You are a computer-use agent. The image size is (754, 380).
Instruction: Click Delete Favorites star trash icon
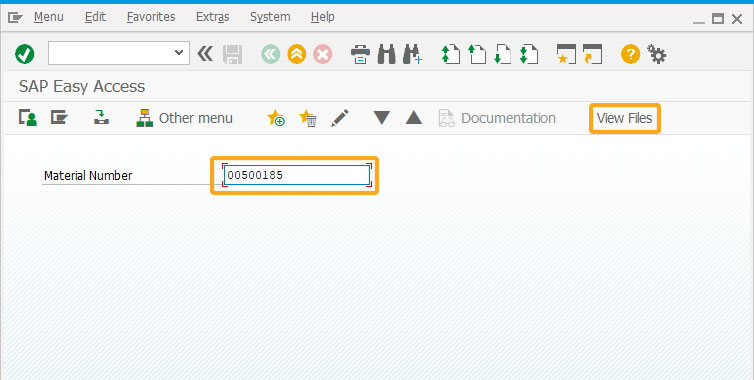308,118
